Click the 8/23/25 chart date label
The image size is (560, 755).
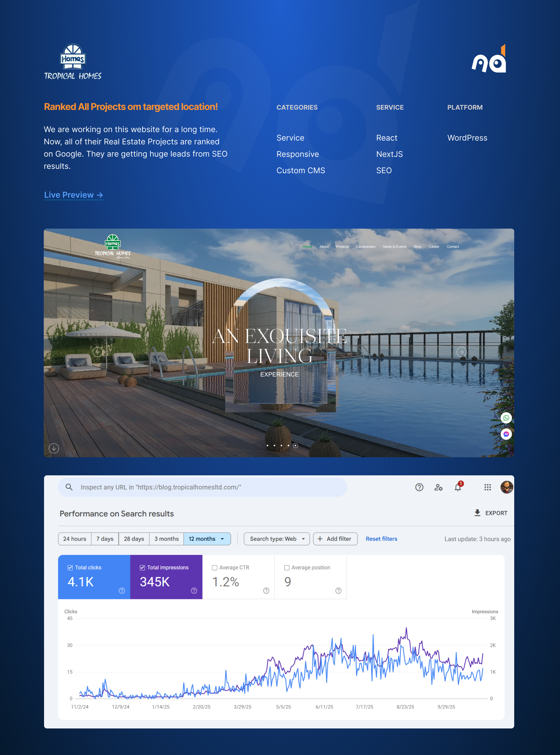pos(405,707)
